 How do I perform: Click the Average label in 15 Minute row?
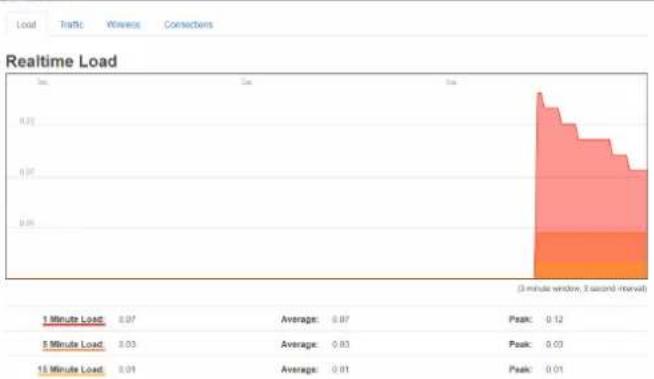pos(299,369)
